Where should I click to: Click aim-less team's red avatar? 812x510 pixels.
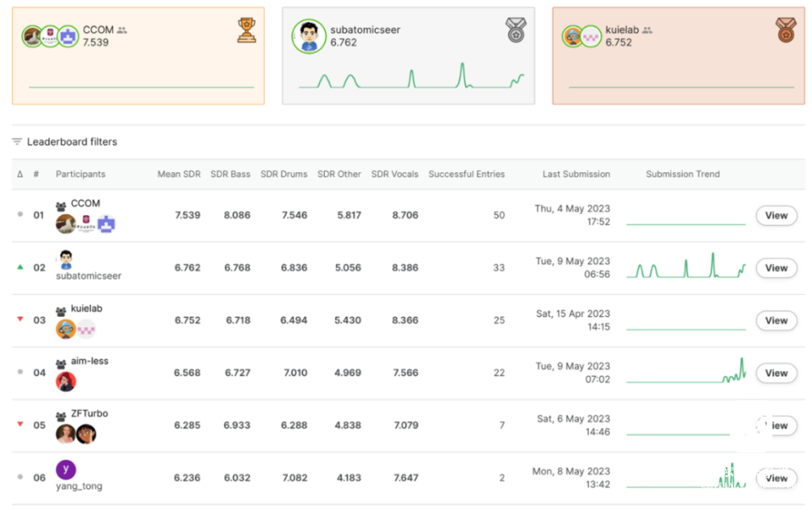pos(66,381)
